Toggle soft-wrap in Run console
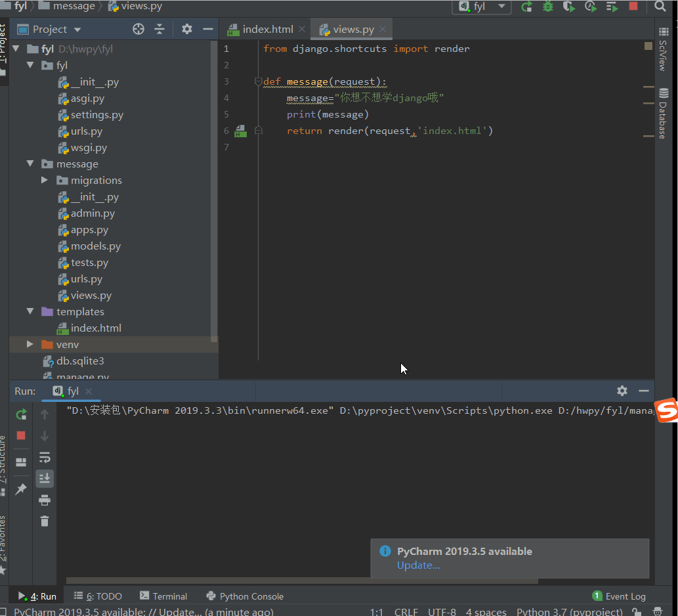The image size is (678, 616). pyautogui.click(x=45, y=457)
